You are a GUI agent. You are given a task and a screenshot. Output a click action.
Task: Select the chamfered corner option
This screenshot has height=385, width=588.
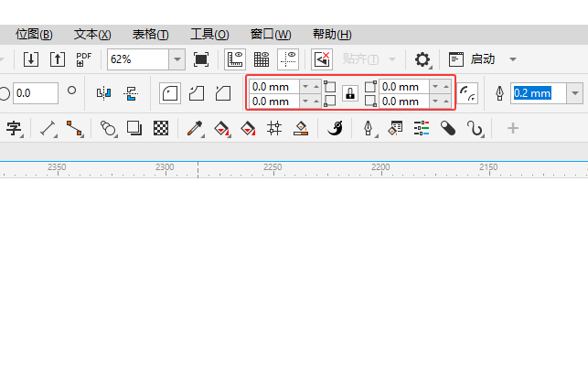point(223,93)
